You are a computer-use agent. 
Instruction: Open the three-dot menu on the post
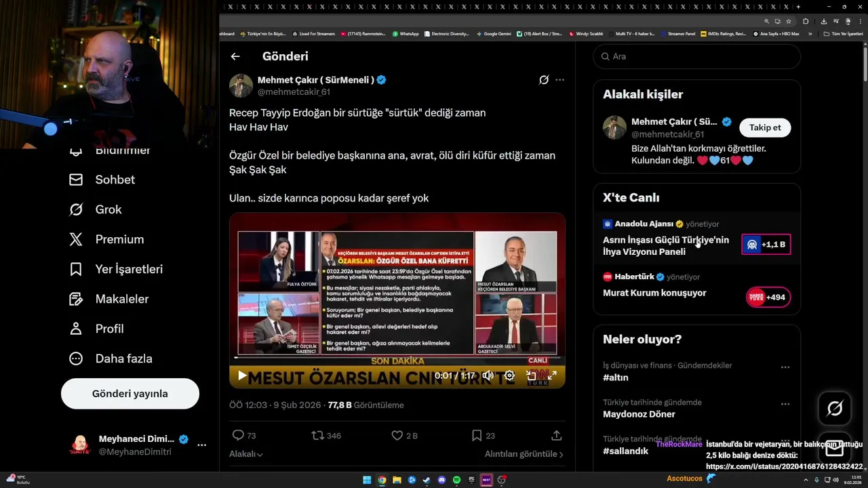(x=559, y=80)
